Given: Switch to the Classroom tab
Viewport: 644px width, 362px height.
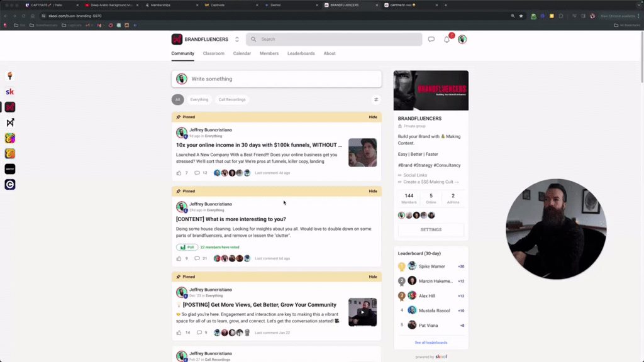Looking at the screenshot, I should [x=214, y=53].
